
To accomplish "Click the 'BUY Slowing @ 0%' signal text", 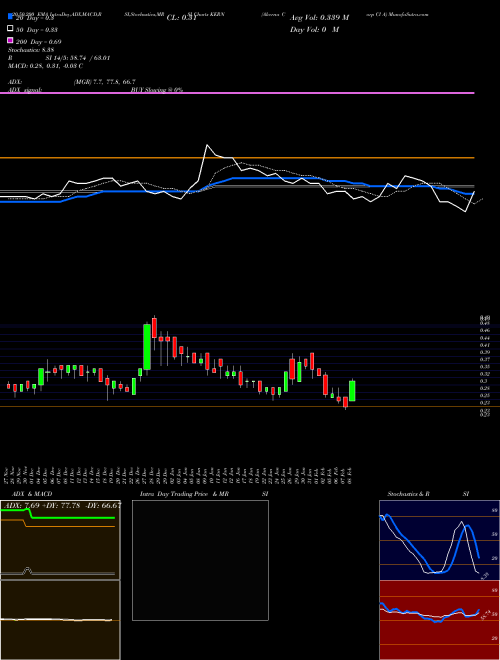I will (x=157, y=90).
